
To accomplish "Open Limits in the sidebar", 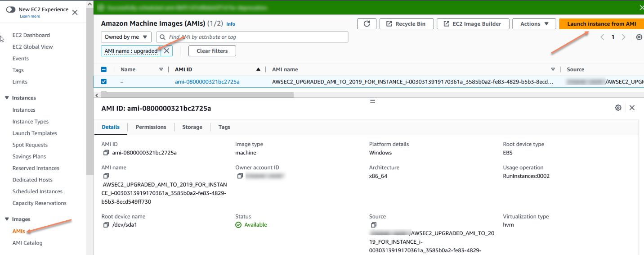I will click(x=20, y=82).
